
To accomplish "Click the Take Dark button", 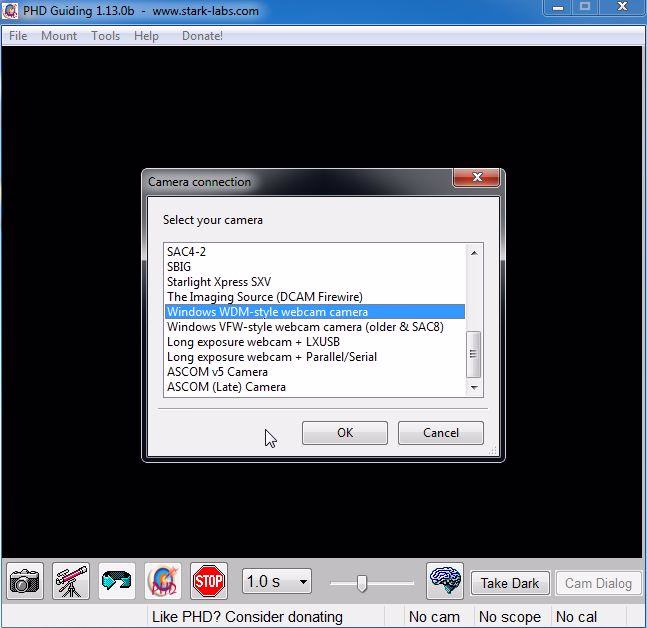I will click(510, 583).
